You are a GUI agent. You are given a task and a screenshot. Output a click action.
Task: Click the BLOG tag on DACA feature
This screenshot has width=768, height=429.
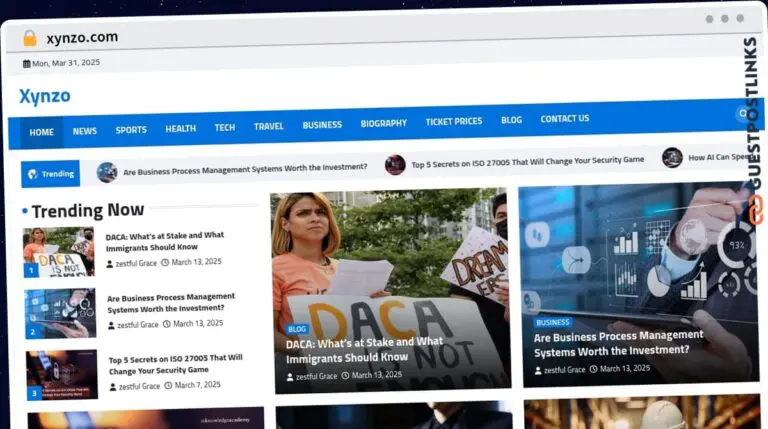[297, 329]
